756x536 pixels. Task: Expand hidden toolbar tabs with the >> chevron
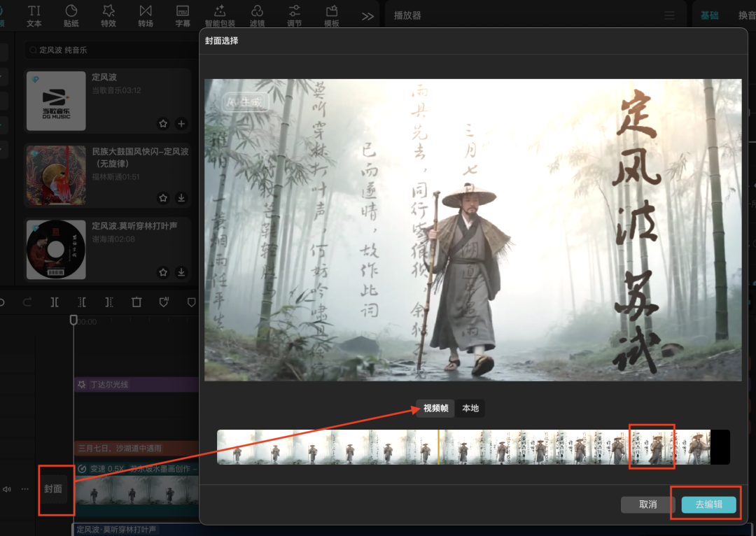click(368, 15)
